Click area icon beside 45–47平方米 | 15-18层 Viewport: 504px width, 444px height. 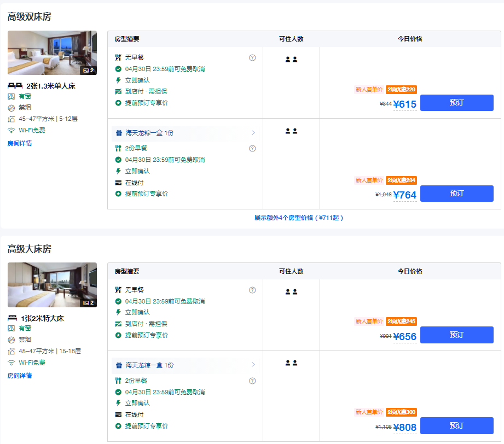(11, 352)
